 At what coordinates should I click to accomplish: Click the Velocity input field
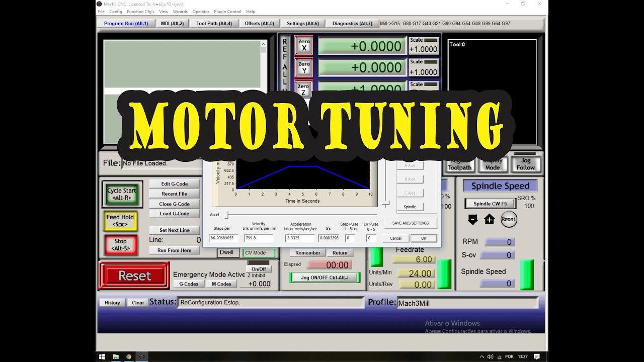[x=258, y=238]
